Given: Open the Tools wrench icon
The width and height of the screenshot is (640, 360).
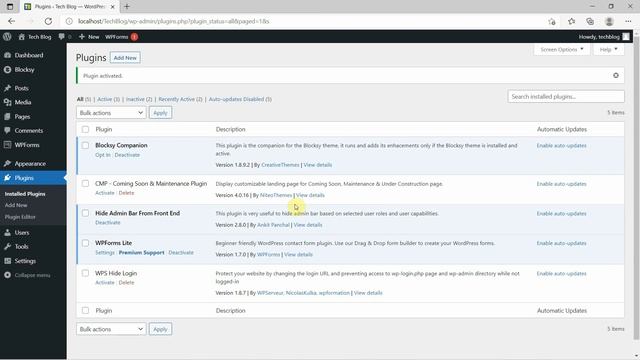Looking at the screenshot, I should tap(7, 247).
